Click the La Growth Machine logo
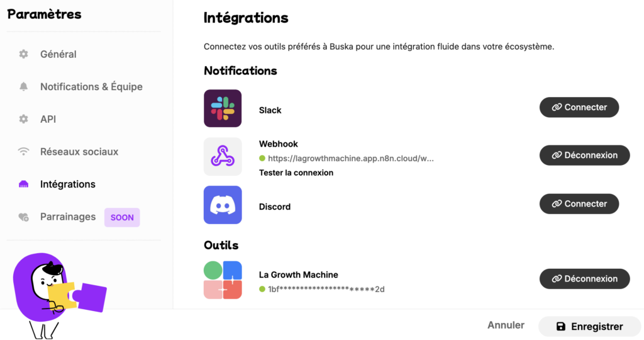This screenshot has width=644, height=340. (x=223, y=280)
